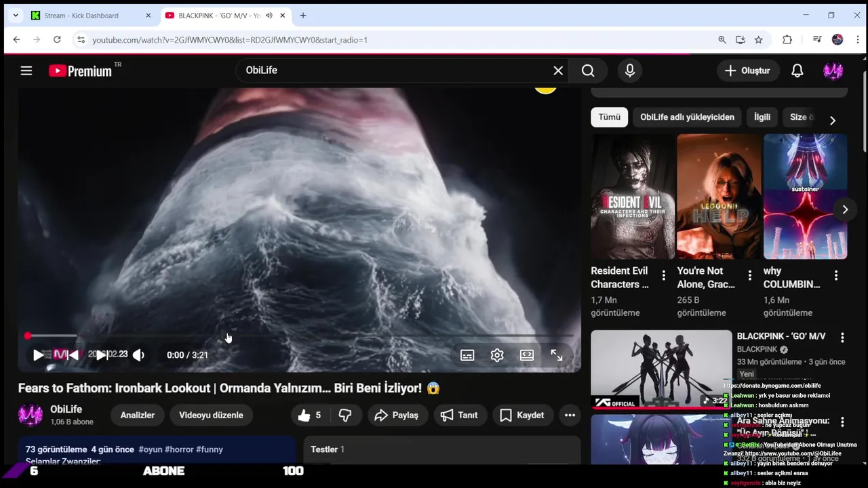This screenshot has height=488, width=868.
Task: Click the video progress bar
Action: point(299,335)
